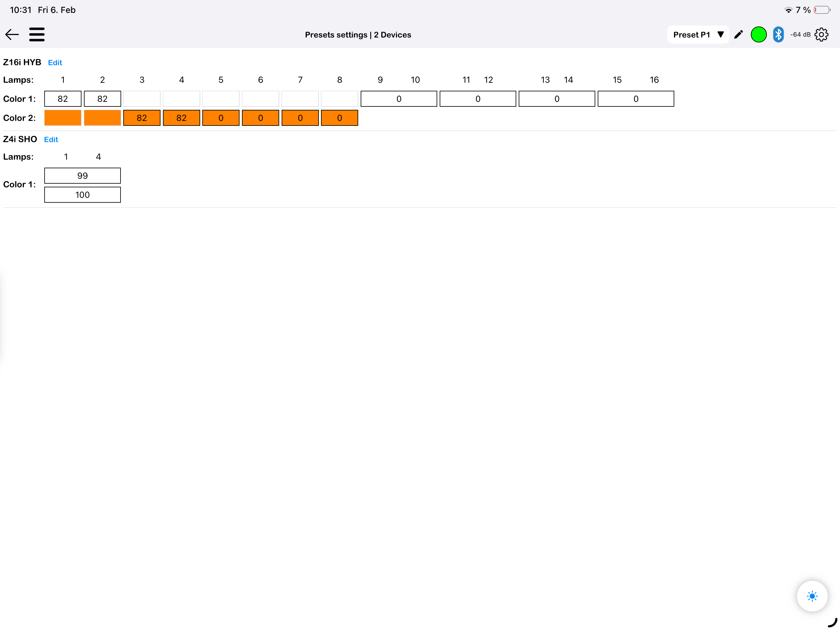Viewport: 840px width, 630px height.
Task: Open the Preset P1 dropdown
Action: 698,34
